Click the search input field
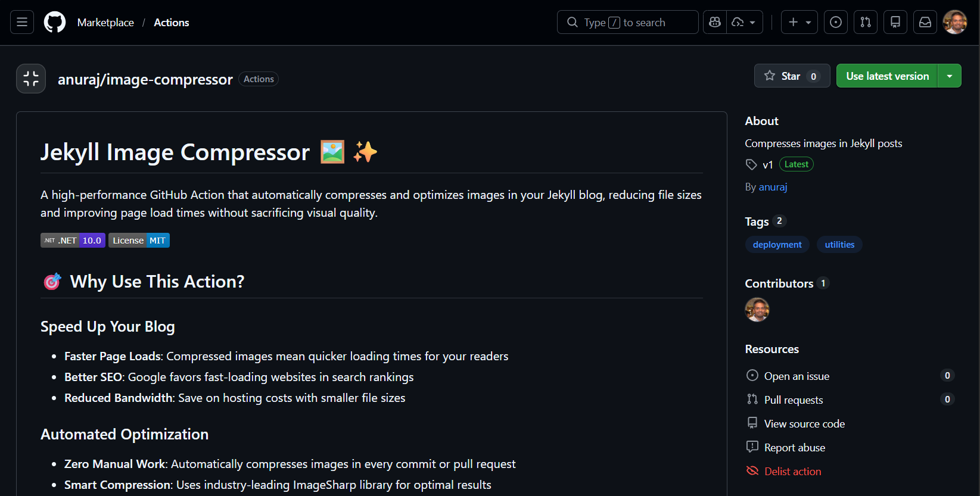 tap(627, 23)
